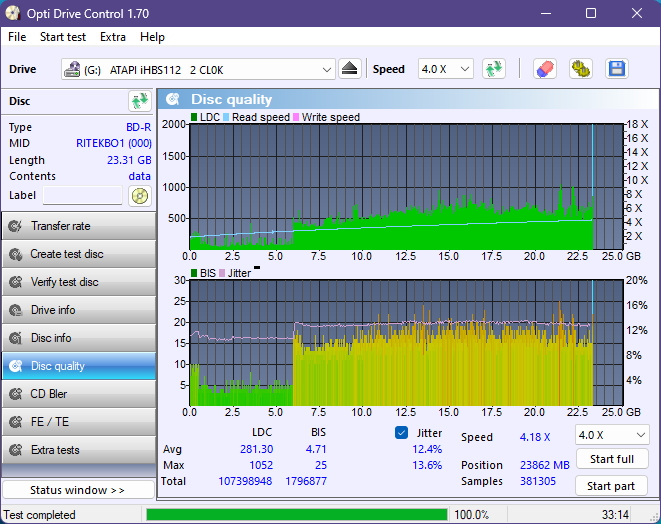Open the FE / TE panel
Screen dimensions: 661x524
click(x=79, y=422)
